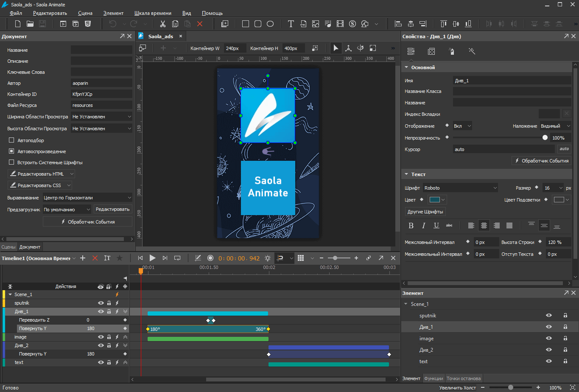
Task: Lock Див_2 in the Элемент panel
Action: point(565,350)
